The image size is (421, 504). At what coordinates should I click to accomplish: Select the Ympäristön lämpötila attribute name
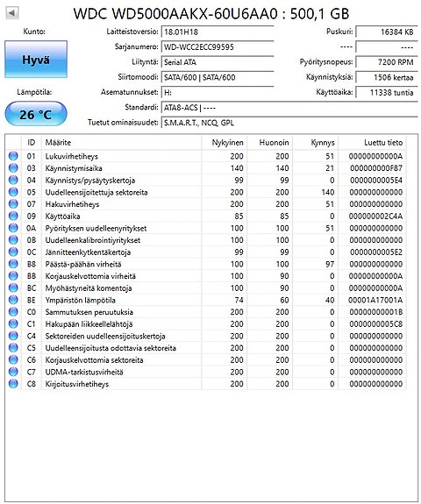coord(80,300)
